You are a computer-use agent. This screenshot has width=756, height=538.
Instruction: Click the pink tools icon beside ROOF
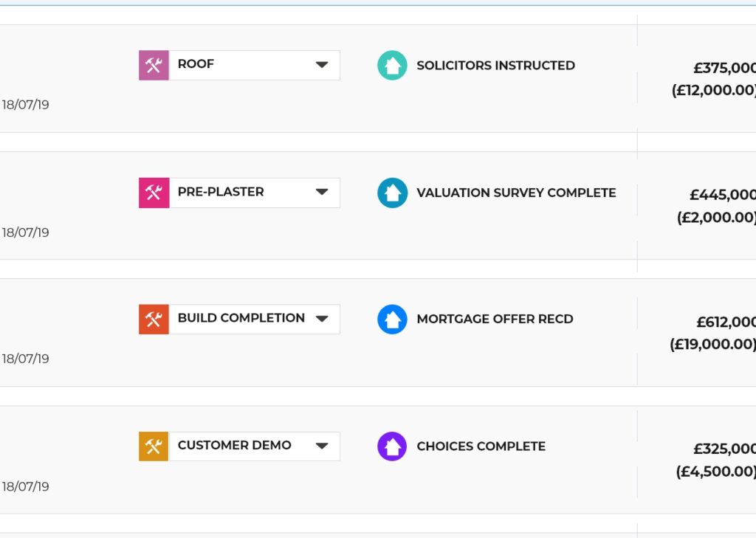point(154,65)
